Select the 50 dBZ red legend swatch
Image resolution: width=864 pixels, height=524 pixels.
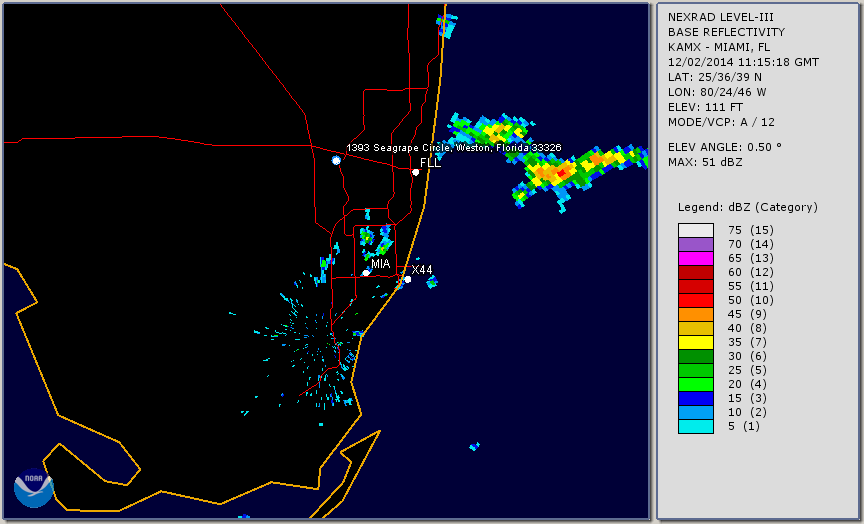coord(696,300)
